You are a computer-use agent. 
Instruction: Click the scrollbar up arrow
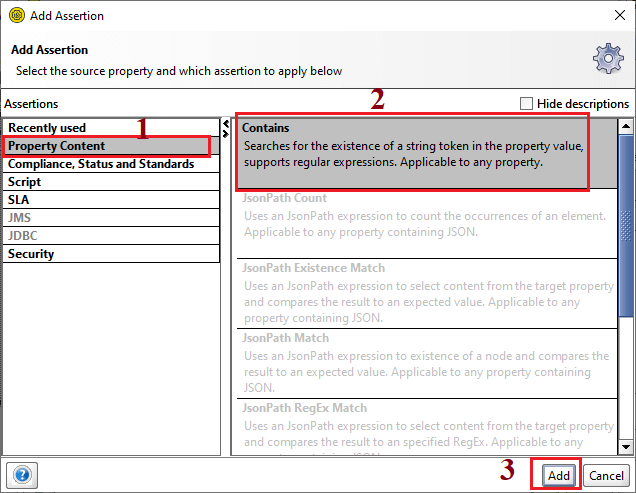[x=626, y=126]
